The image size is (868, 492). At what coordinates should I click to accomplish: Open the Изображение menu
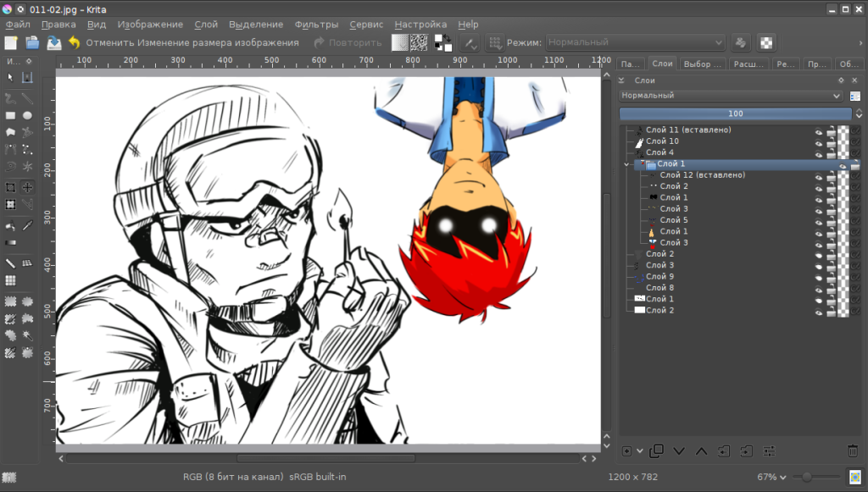pos(150,25)
